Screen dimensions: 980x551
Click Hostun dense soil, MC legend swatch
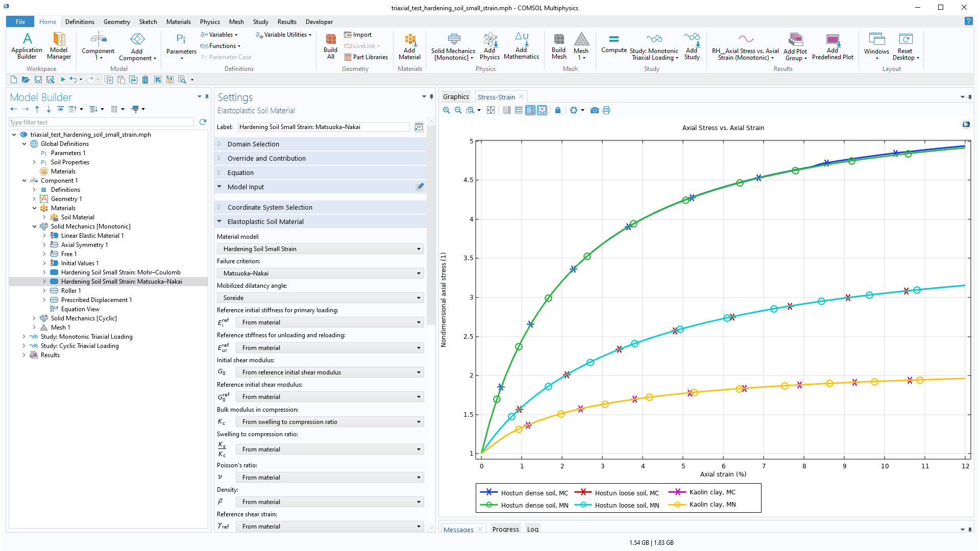pyautogui.click(x=488, y=492)
